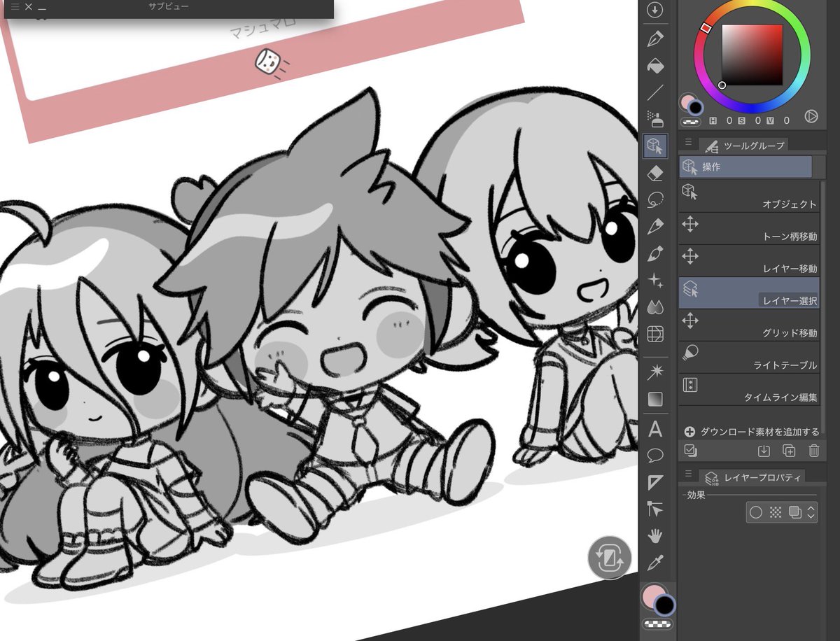Select the Blend droplets tool
This screenshot has width=840, height=641.
click(655, 307)
